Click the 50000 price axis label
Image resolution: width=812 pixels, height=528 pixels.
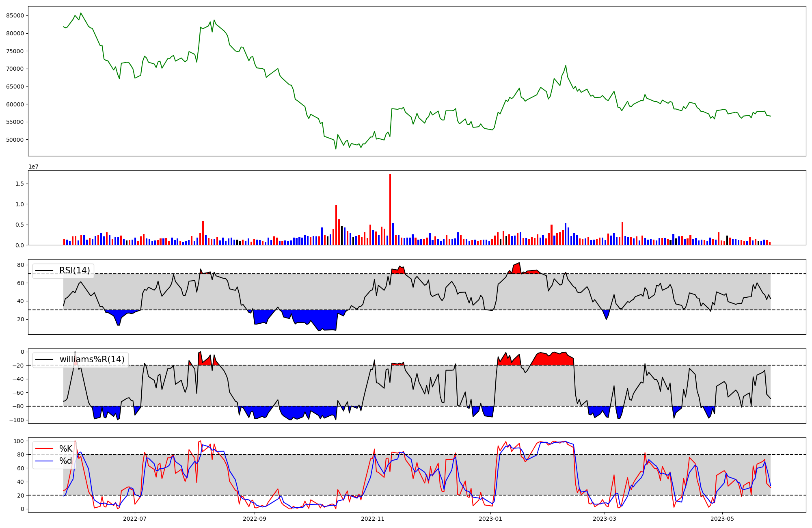(15, 140)
